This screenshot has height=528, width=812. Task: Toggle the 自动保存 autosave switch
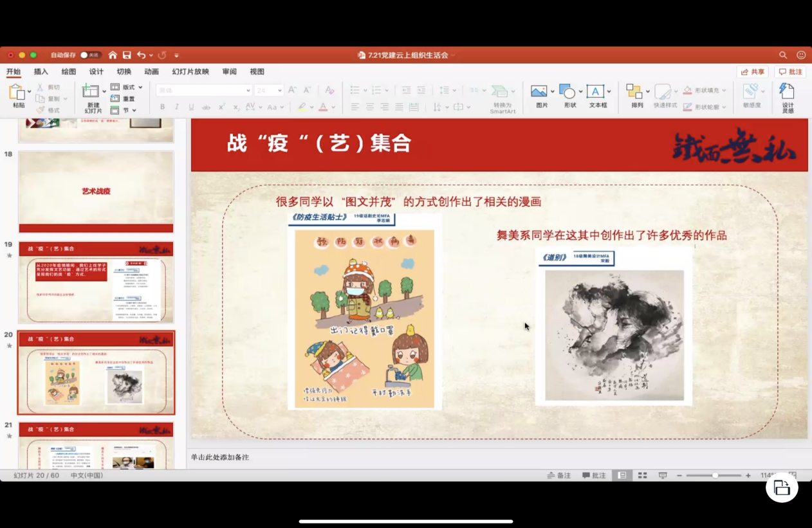(x=91, y=55)
